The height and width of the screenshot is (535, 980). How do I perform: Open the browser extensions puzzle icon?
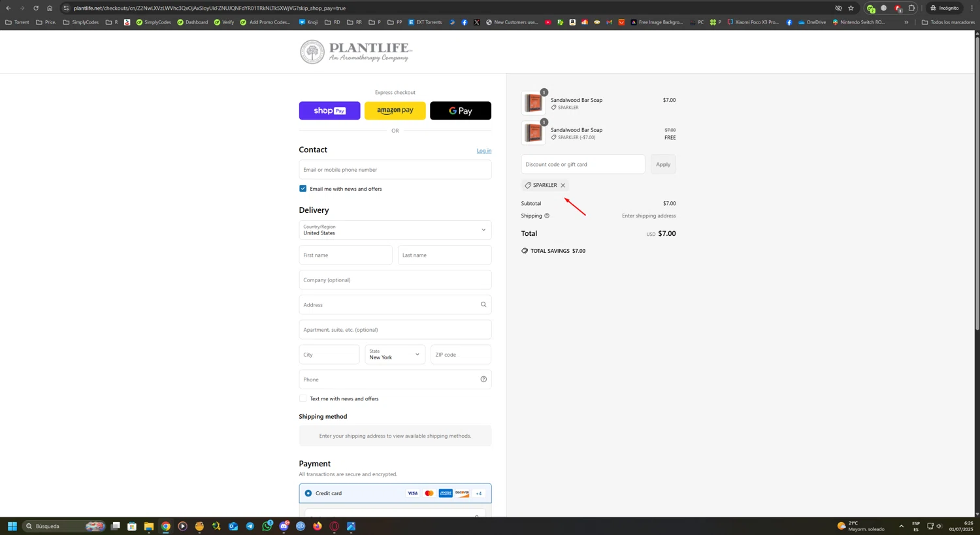tap(912, 8)
